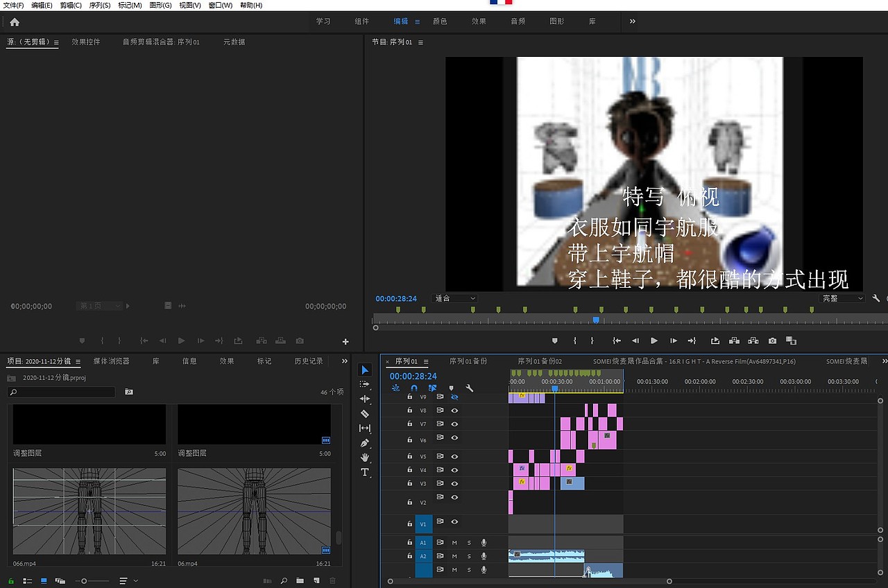
Task: Switch Project panel to icon view
Action: 44,580
